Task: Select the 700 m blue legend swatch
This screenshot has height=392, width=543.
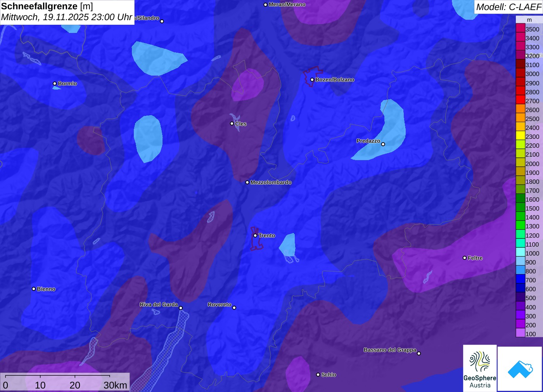Action: click(x=521, y=279)
